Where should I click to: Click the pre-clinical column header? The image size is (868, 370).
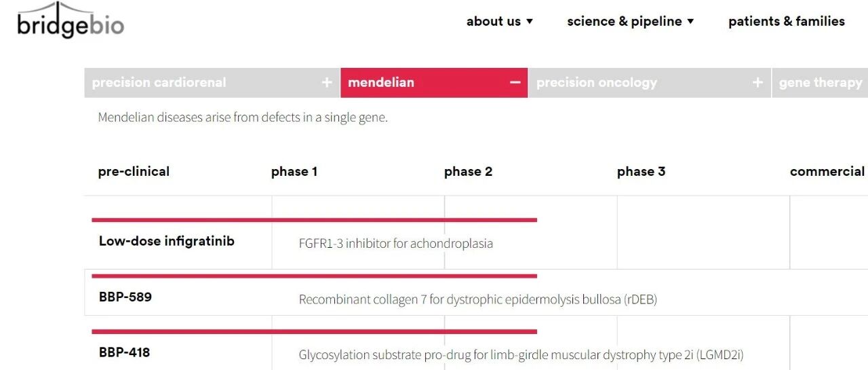coord(134,172)
